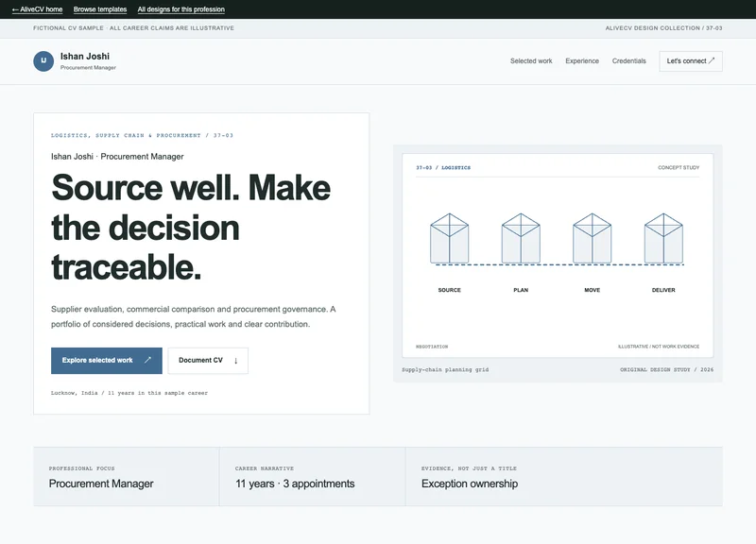This screenshot has height=544, width=756.
Task: Click the IJ avatar circle next to Ishan Joshi
Action: tap(43, 61)
